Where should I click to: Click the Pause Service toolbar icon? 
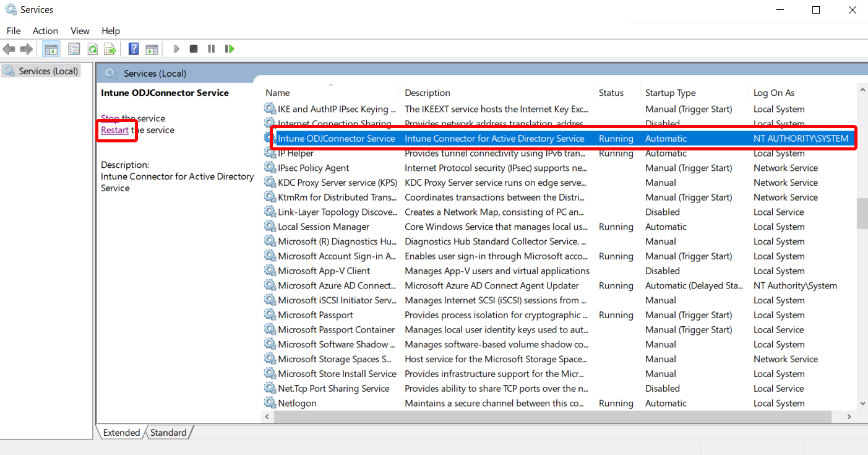[x=212, y=49]
